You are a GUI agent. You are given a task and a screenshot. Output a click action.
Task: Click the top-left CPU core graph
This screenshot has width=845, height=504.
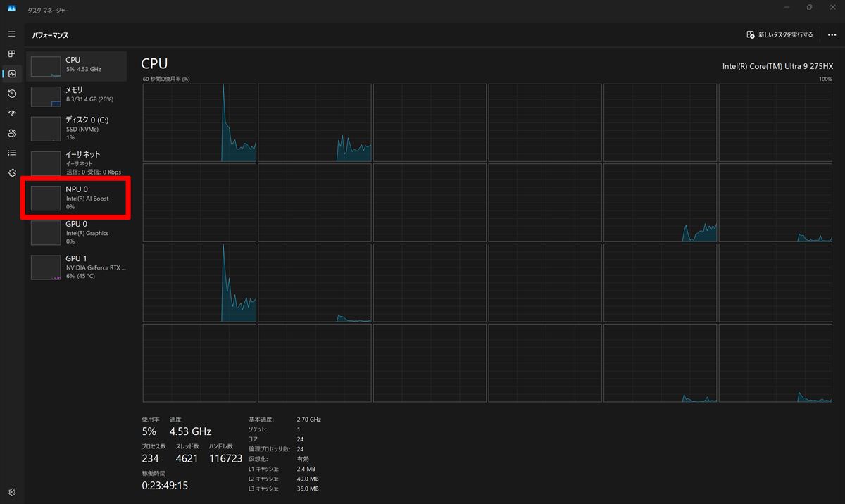199,122
